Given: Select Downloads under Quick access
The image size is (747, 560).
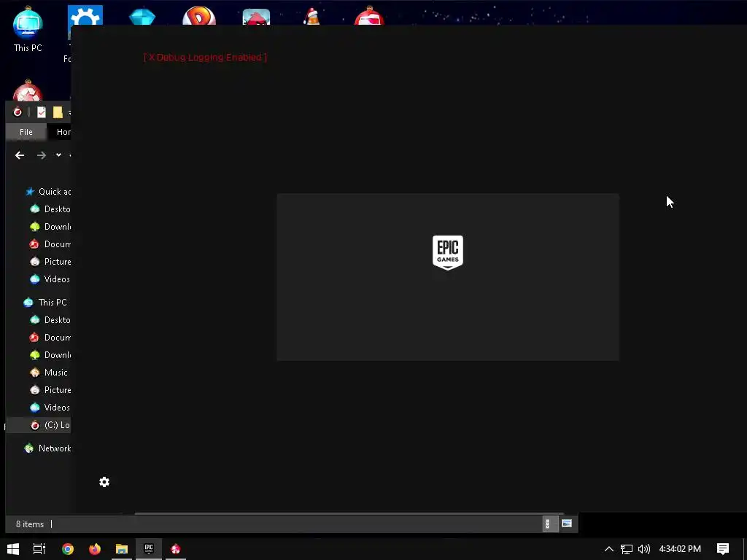Looking at the screenshot, I should coord(50,227).
